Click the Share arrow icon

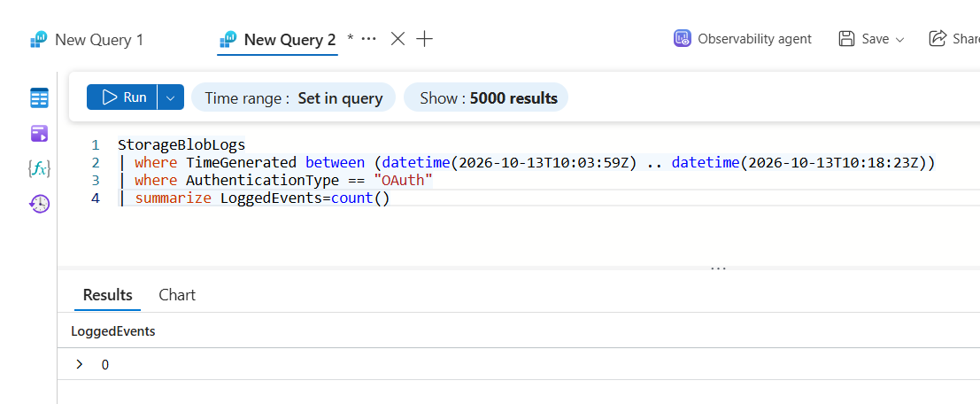coord(938,39)
